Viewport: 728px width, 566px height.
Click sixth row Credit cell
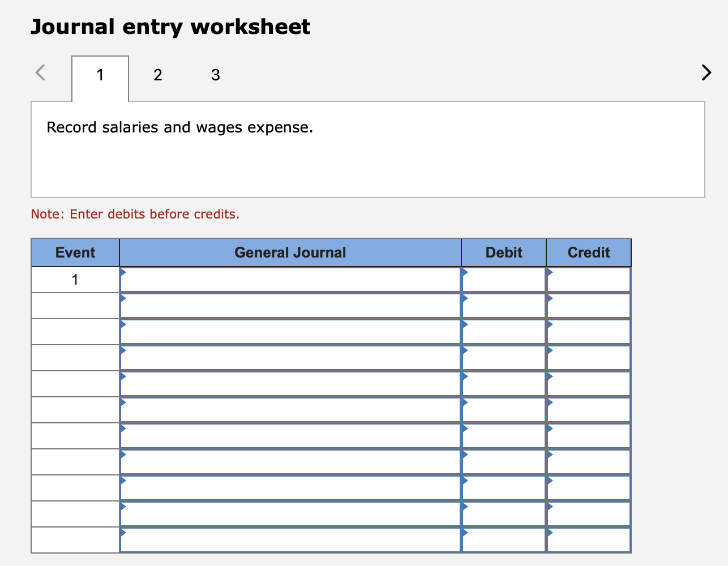click(589, 410)
